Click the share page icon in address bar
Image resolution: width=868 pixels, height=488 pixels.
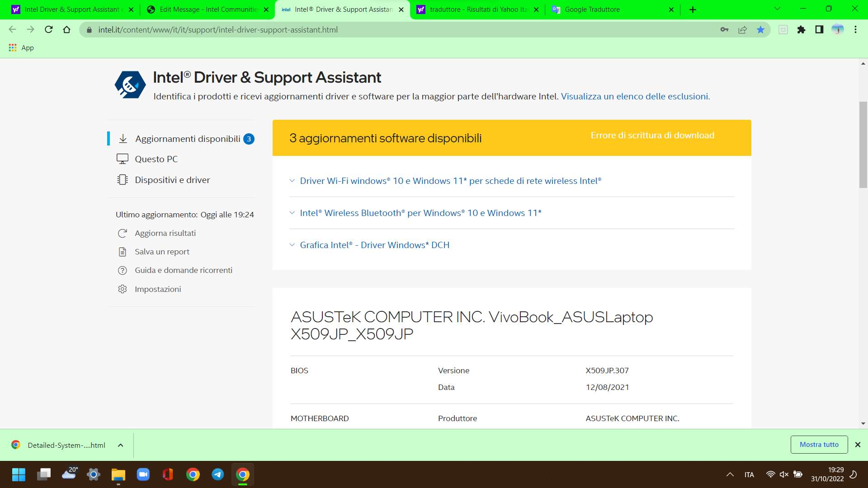742,30
